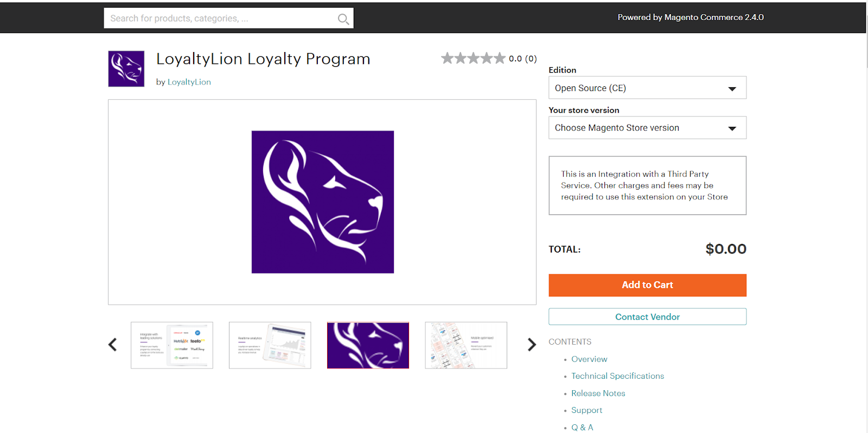Click the Contact Vendor button

[x=647, y=316]
